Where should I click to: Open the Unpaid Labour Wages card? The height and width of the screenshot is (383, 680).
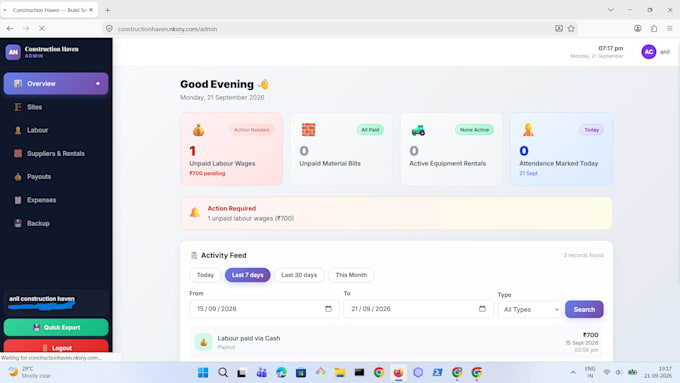coord(232,149)
